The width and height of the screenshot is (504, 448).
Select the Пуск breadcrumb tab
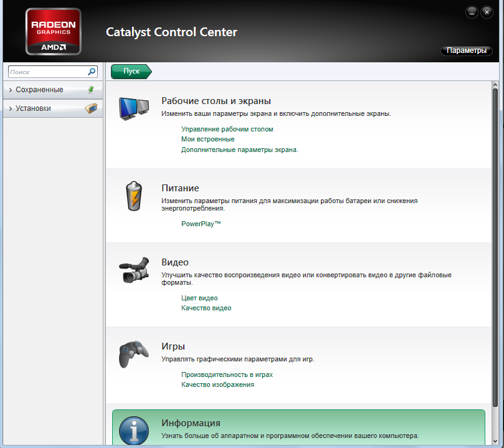pyautogui.click(x=131, y=72)
